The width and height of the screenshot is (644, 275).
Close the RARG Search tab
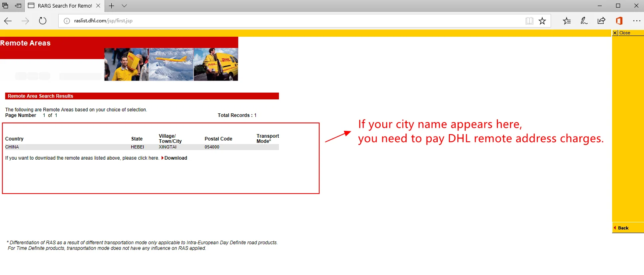[x=98, y=6]
